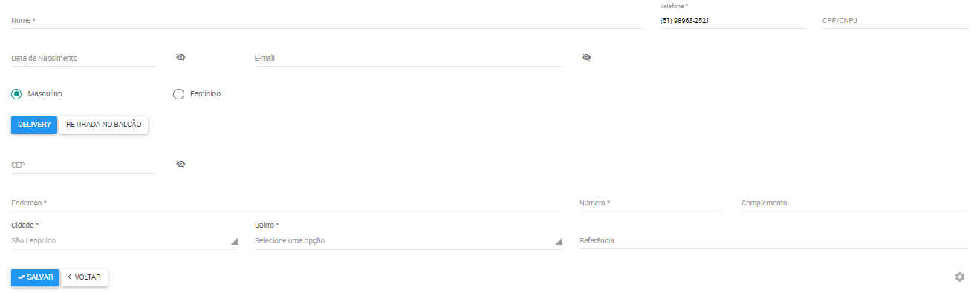Focus the Número input field

click(652, 203)
